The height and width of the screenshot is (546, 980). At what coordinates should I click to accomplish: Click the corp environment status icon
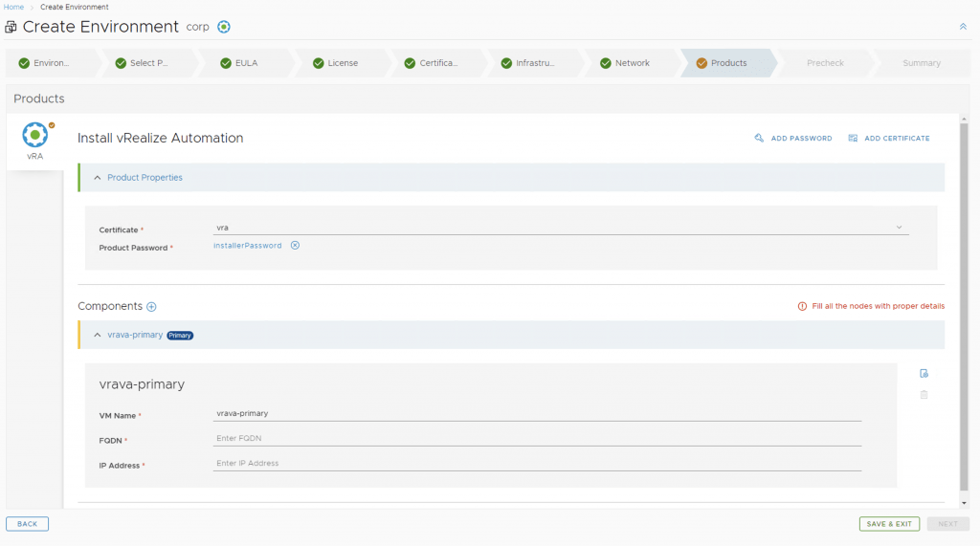[x=224, y=27]
